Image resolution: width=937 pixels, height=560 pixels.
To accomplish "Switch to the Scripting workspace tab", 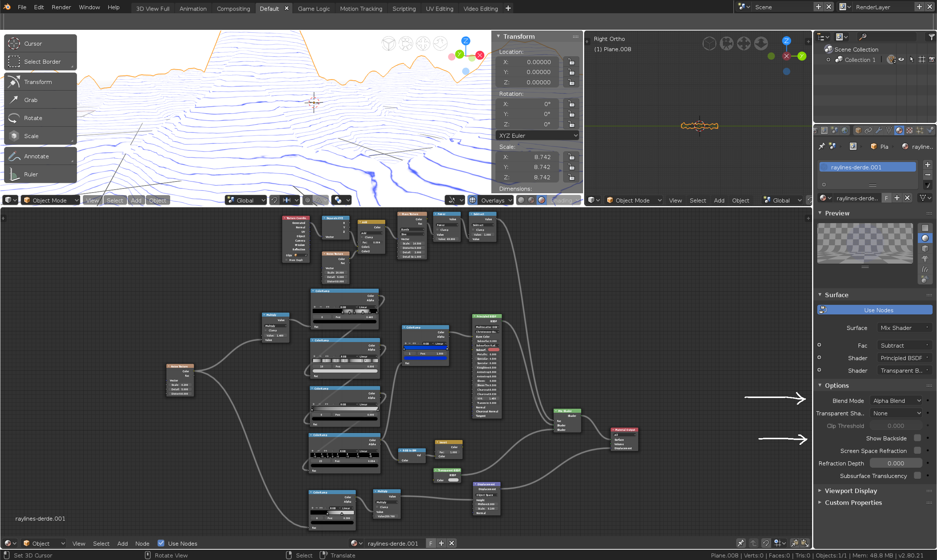I will pyautogui.click(x=404, y=8).
